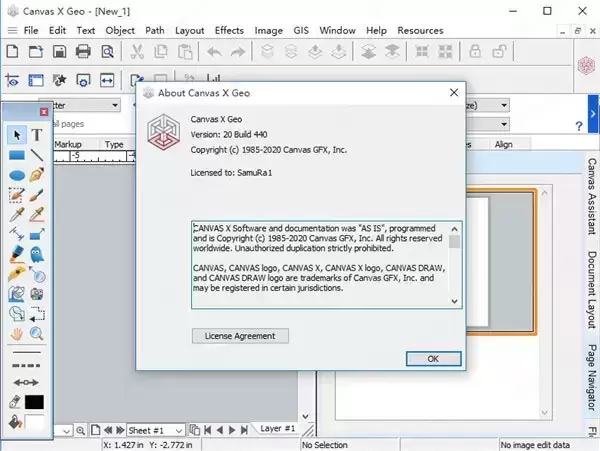Open the GIS menu
Viewport: 600px width, 451px height.
(x=301, y=31)
